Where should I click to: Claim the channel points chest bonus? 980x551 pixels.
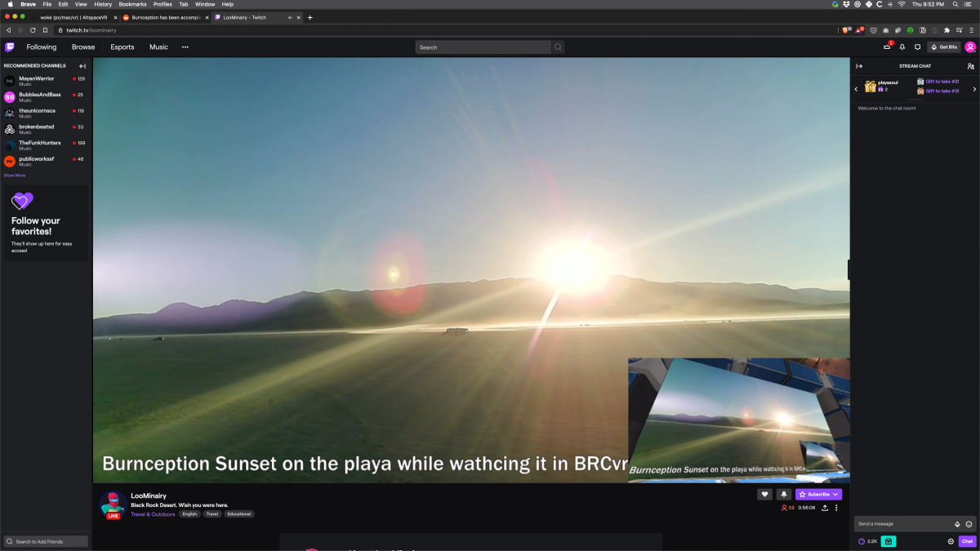pos(888,541)
